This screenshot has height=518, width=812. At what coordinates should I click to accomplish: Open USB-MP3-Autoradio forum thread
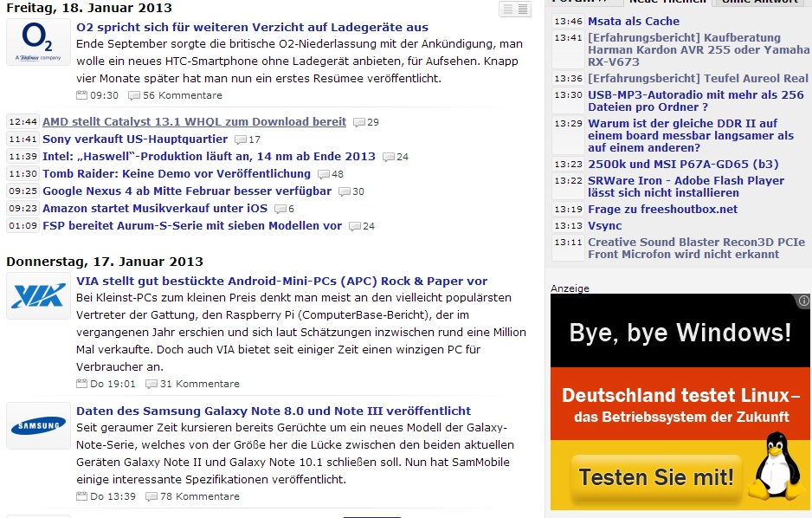coord(696,101)
